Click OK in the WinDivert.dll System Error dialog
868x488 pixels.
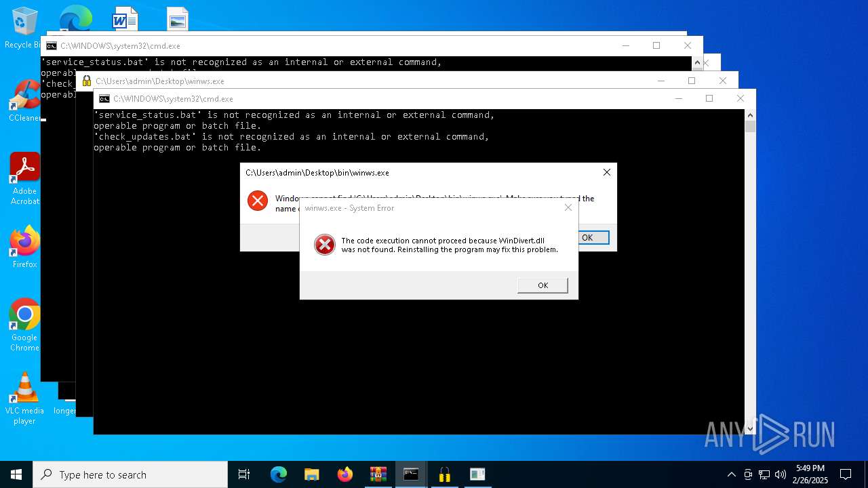coord(542,285)
